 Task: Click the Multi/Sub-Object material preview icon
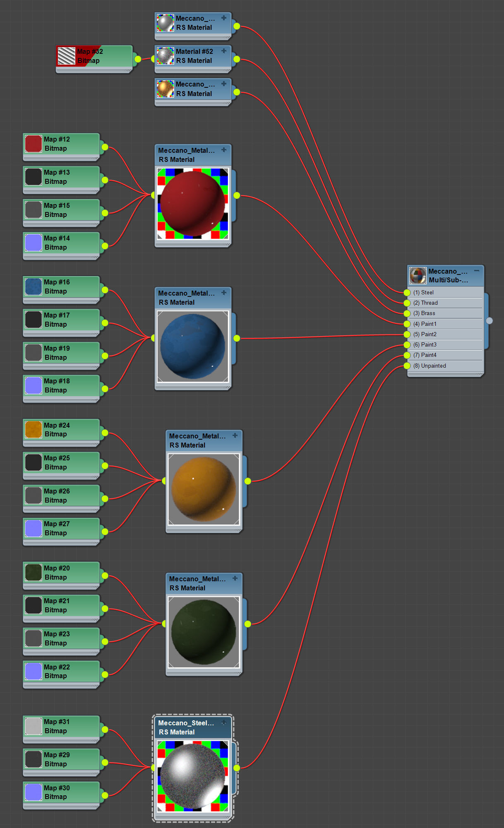[x=418, y=276]
